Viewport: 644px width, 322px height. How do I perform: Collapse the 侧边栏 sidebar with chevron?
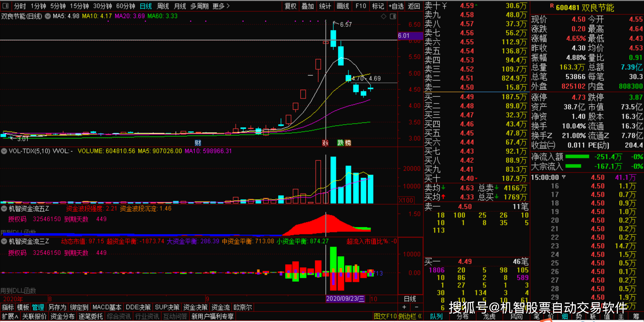pyautogui.click(x=420, y=316)
